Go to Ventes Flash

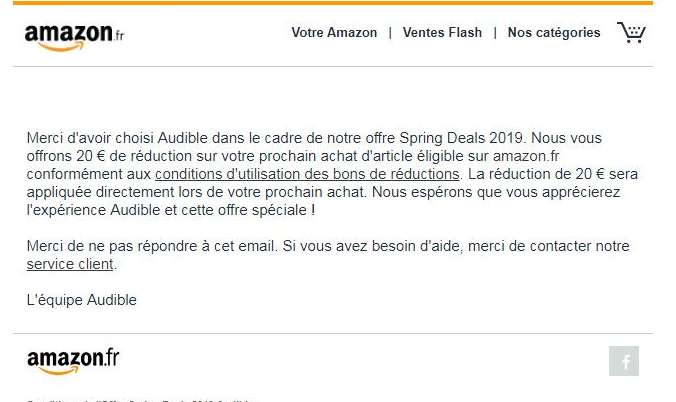pos(442,33)
